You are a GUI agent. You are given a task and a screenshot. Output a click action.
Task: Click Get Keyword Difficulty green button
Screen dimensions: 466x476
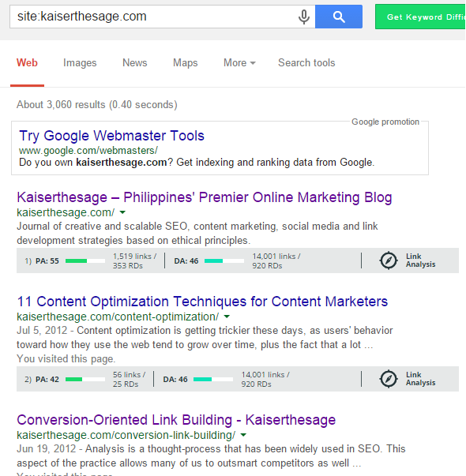tap(420, 17)
